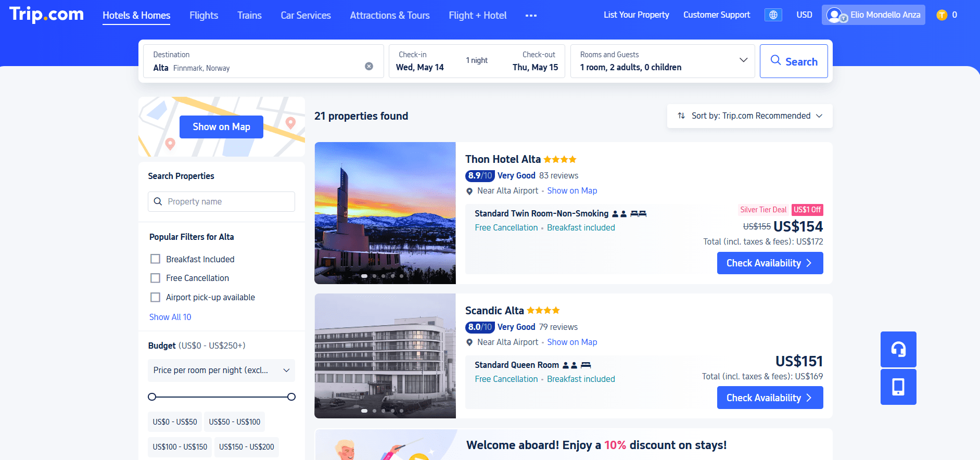Click the Silver Tier Deal label
The width and height of the screenshot is (980, 460).
click(763, 210)
